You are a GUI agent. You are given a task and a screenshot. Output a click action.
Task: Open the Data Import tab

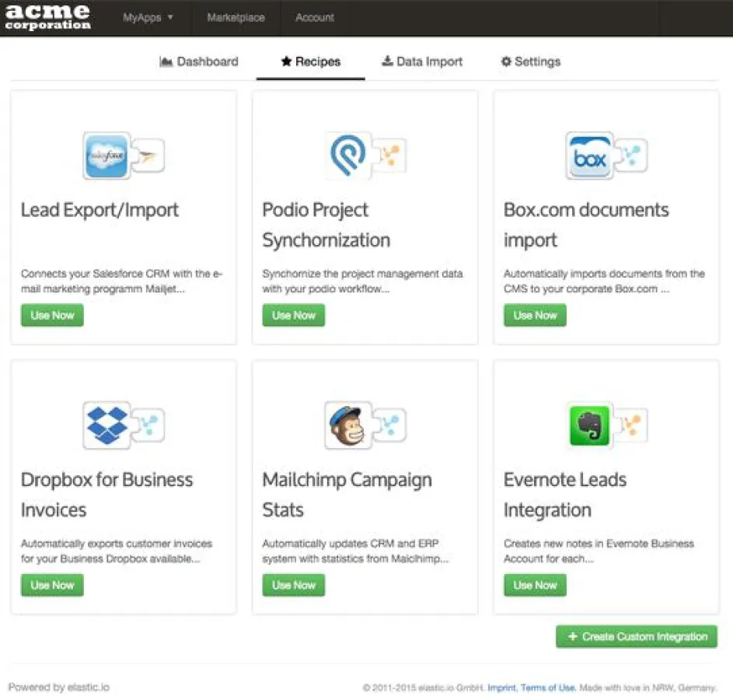click(x=422, y=61)
